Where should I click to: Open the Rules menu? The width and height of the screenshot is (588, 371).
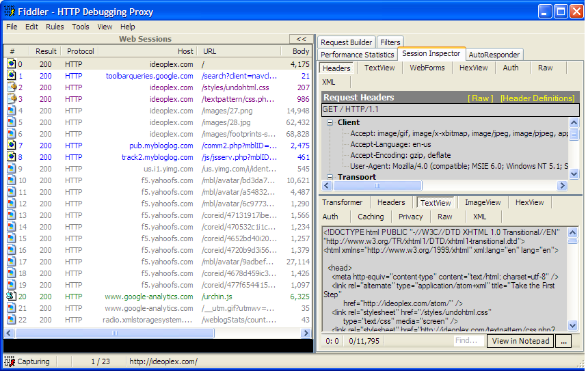click(x=55, y=27)
